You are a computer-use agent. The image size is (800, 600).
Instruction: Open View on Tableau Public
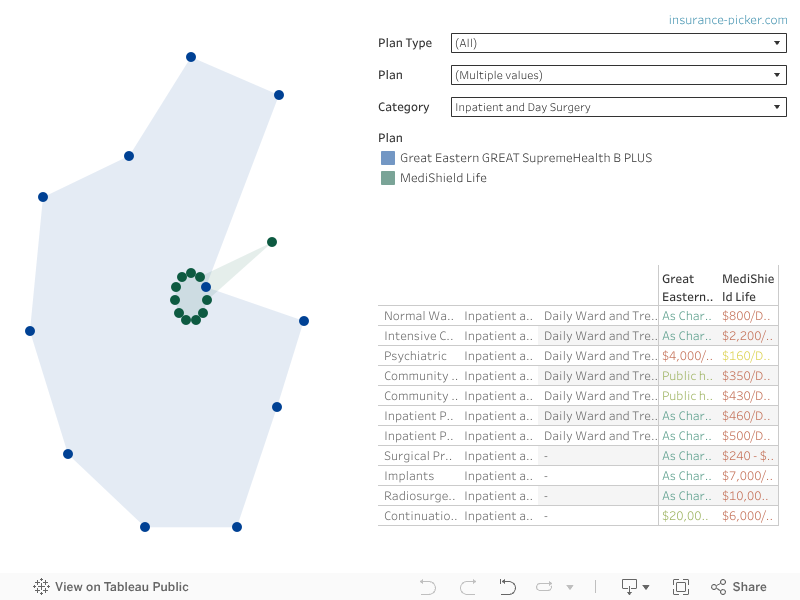121,587
